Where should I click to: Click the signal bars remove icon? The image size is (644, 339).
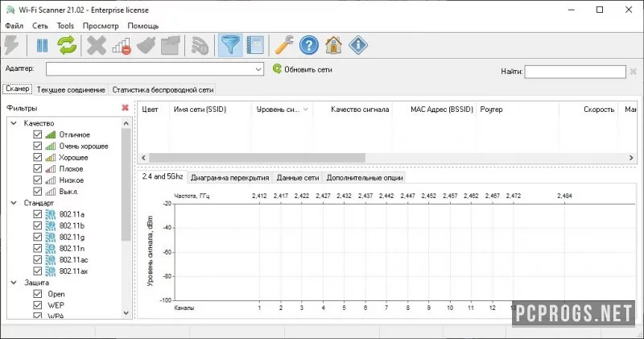(x=122, y=45)
